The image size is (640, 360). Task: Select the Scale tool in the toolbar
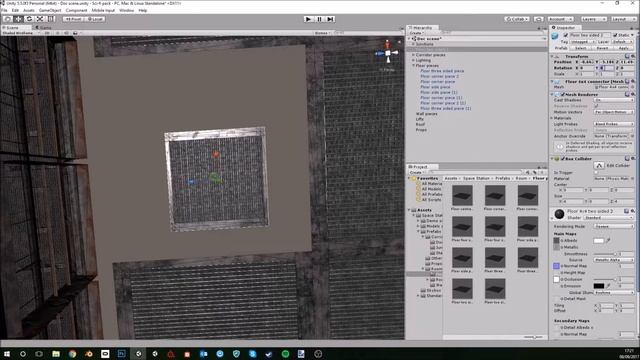click(x=40, y=19)
